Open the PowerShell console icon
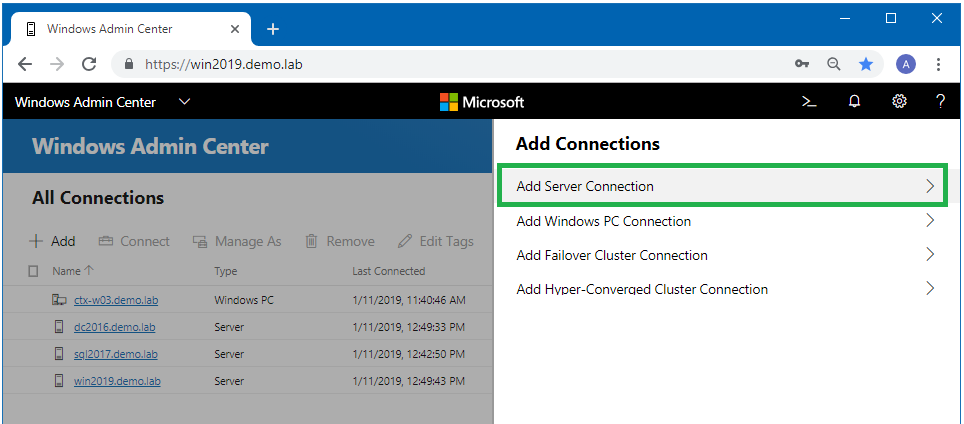Image resolution: width=964 pixels, height=424 pixels. point(809,102)
